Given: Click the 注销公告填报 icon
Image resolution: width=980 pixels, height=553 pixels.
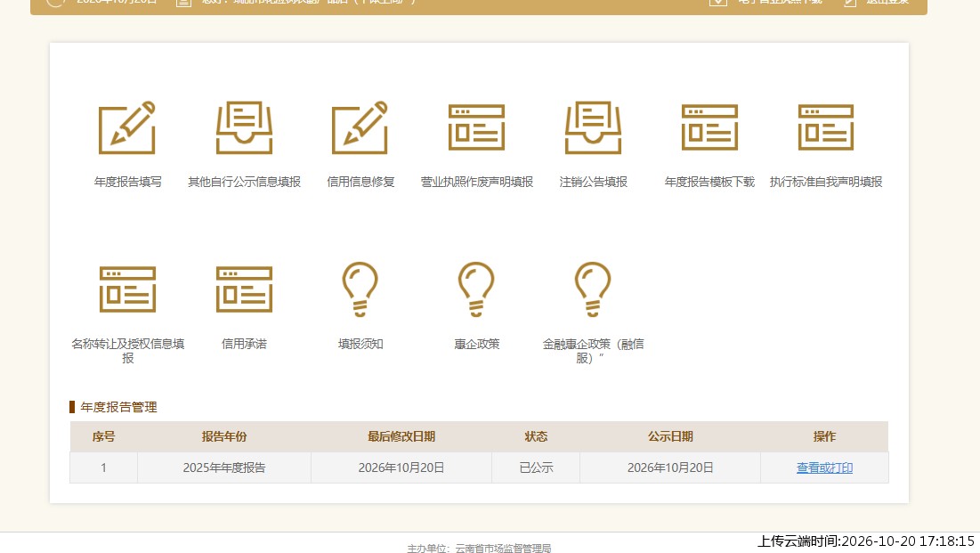Looking at the screenshot, I should click(593, 127).
